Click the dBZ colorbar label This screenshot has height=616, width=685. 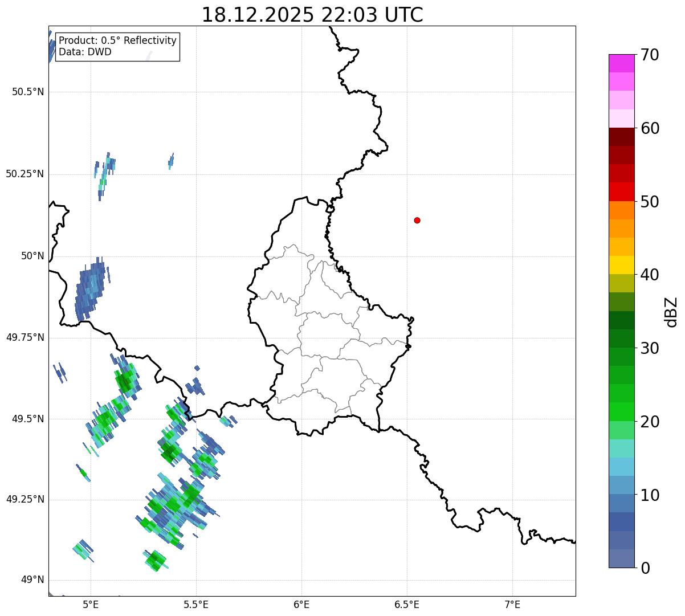pyautogui.click(x=671, y=311)
